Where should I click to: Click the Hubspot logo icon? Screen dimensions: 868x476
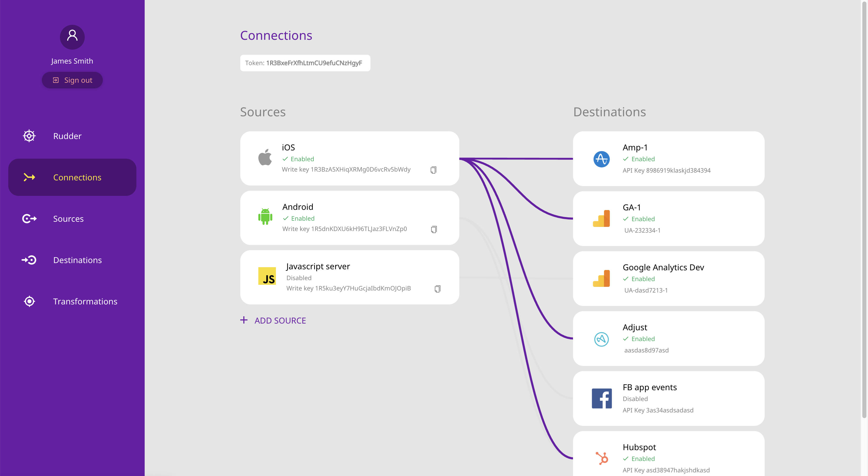601,458
